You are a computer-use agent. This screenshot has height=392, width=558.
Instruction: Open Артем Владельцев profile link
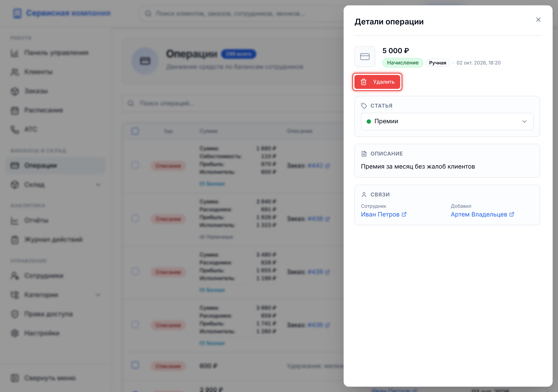click(482, 215)
